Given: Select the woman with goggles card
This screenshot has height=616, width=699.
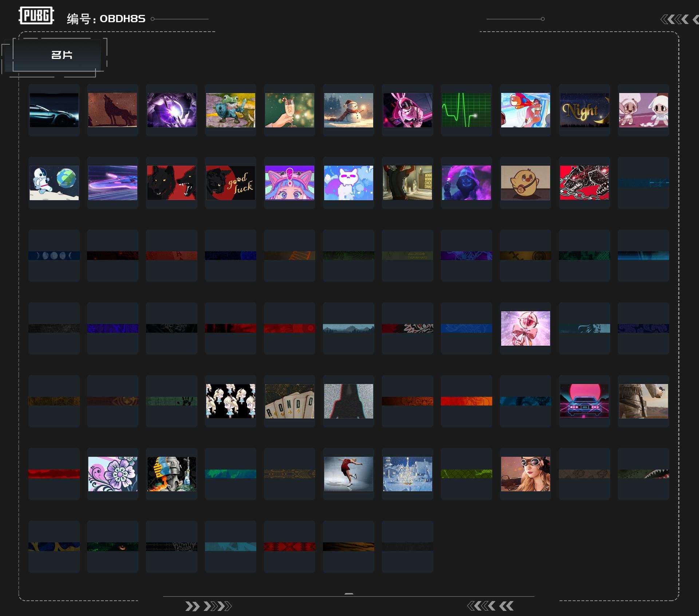Looking at the screenshot, I should pyautogui.click(x=525, y=474).
